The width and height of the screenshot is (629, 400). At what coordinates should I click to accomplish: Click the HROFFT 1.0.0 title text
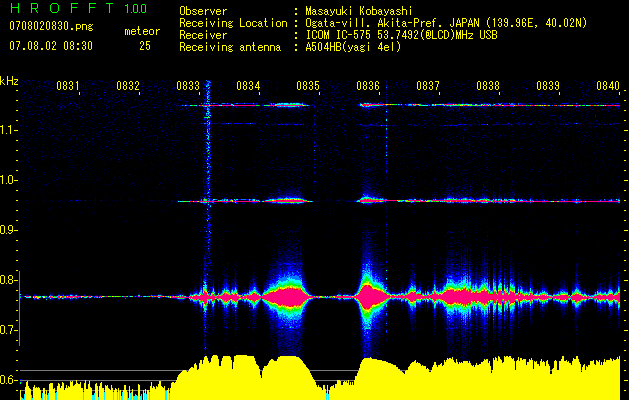[x=78, y=8]
